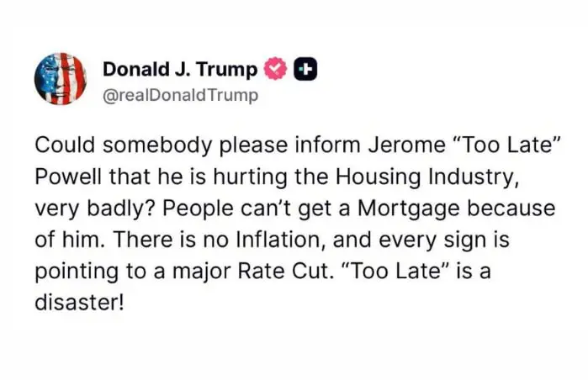The width and height of the screenshot is (588, 380).
Task: Open the flag-painted profile avatar
Action: 61,79
